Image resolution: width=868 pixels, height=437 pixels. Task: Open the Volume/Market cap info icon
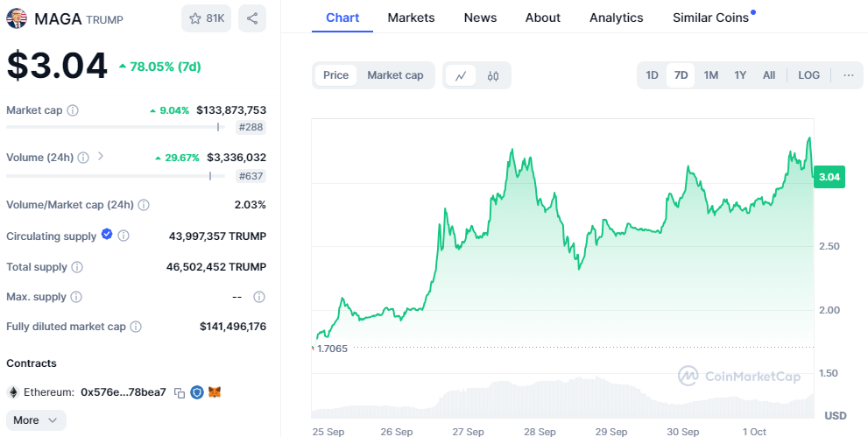(x=144, y=205)
